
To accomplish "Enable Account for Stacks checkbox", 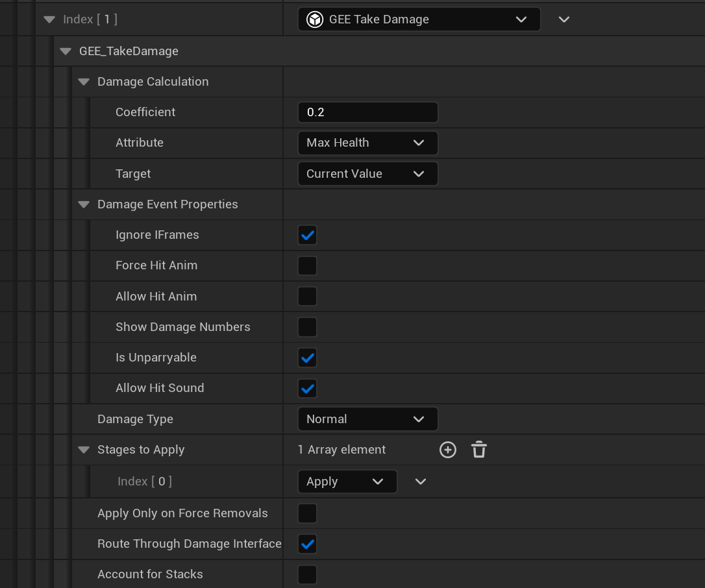I will coord(308,574).
